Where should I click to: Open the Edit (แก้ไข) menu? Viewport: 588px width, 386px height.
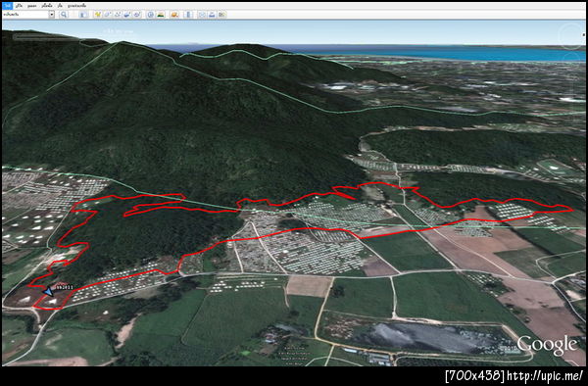(20, 6)
